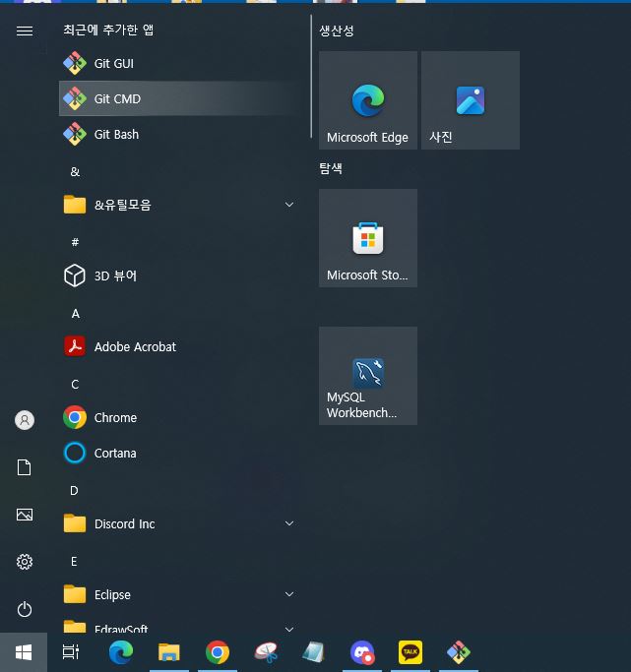Open the Discord Inc folder
This screenshot has width=631, height=672.
click(180, 523)
